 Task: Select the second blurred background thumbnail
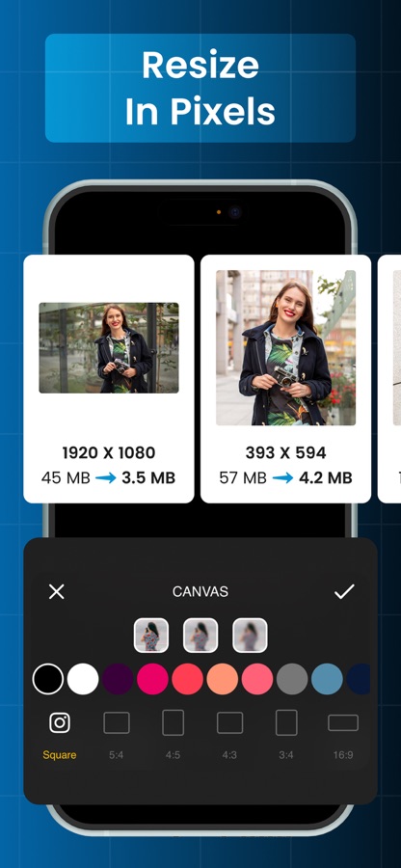point(200,636)
